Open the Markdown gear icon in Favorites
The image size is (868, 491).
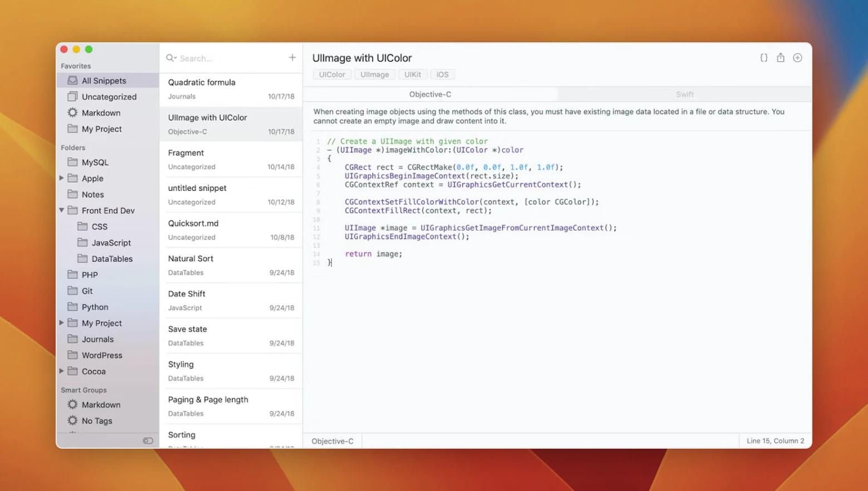coord(72,113)
